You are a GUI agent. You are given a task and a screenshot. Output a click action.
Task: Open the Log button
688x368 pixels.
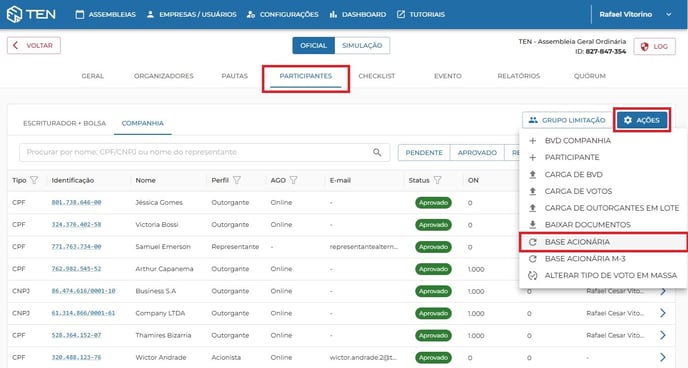click(x=654, y=46)
